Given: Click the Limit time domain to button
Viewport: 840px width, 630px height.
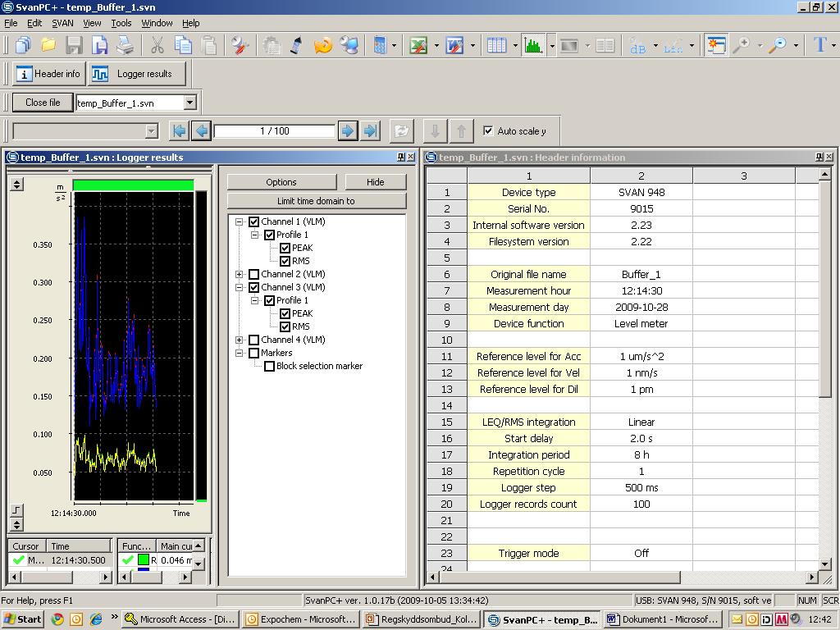Looking at the screenshot, I should point(316,201).
